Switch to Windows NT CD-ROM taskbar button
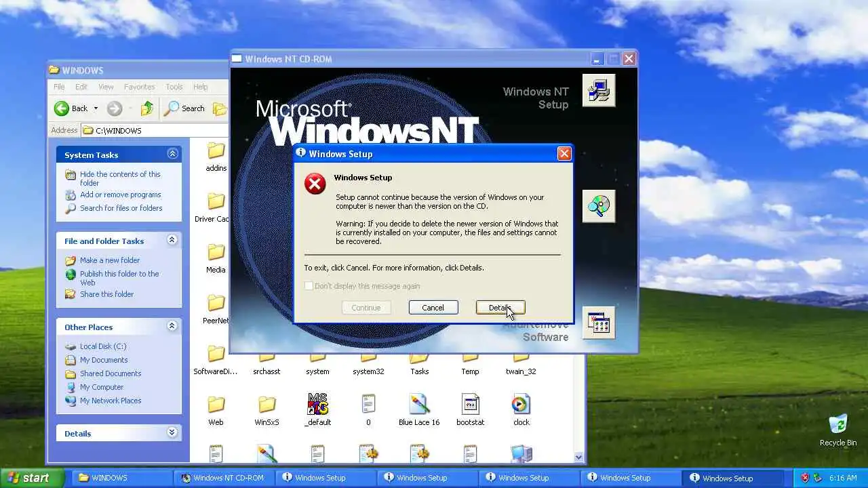Image resolution: width=868 pixels, height=488 pixels. 224,478
